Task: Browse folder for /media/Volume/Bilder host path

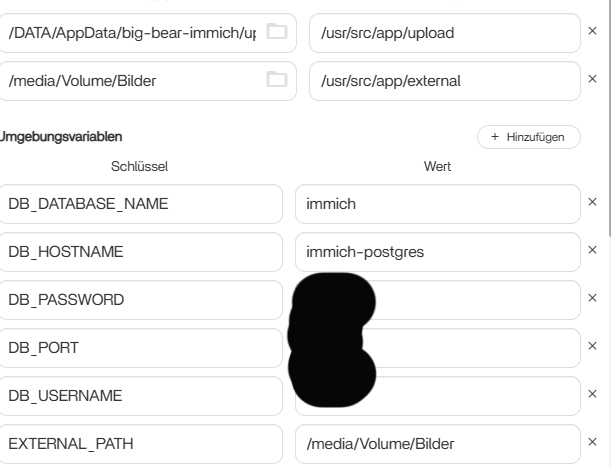Action: click(277, 80)
